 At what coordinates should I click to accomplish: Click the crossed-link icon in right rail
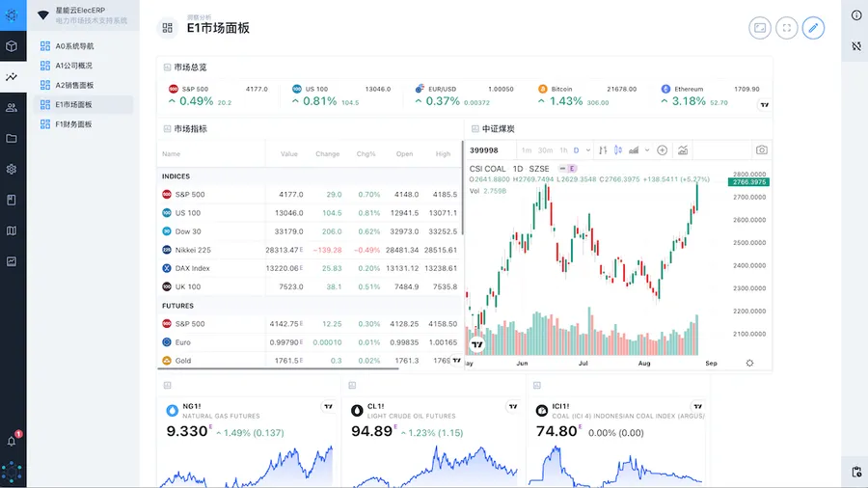pos(856,46)
